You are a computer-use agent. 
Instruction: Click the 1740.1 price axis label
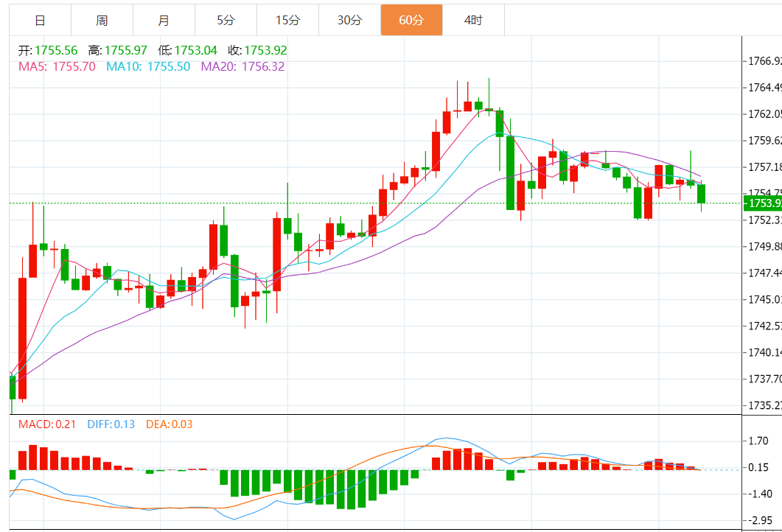click(765, 352)
